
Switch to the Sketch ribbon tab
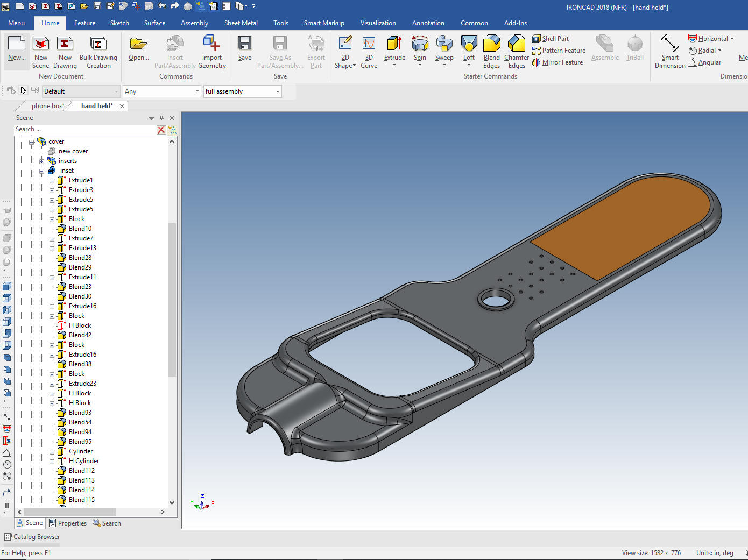point(119,23)
